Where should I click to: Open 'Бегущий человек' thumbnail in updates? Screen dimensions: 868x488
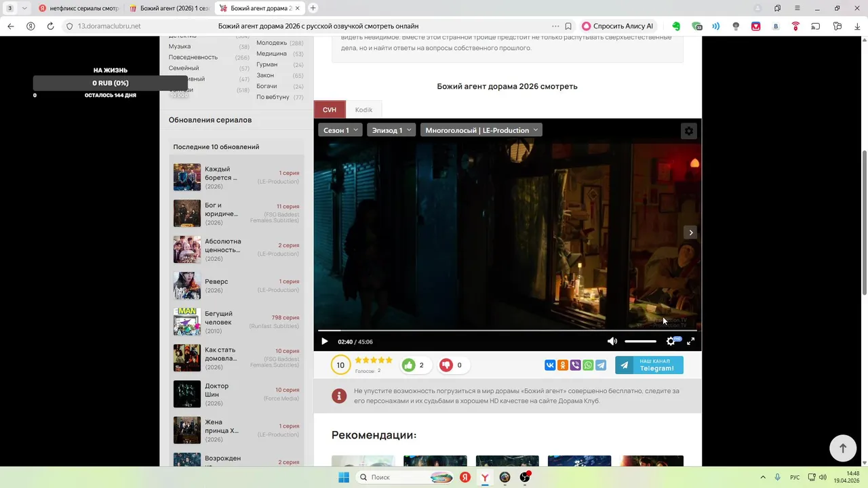coord(187,322)
